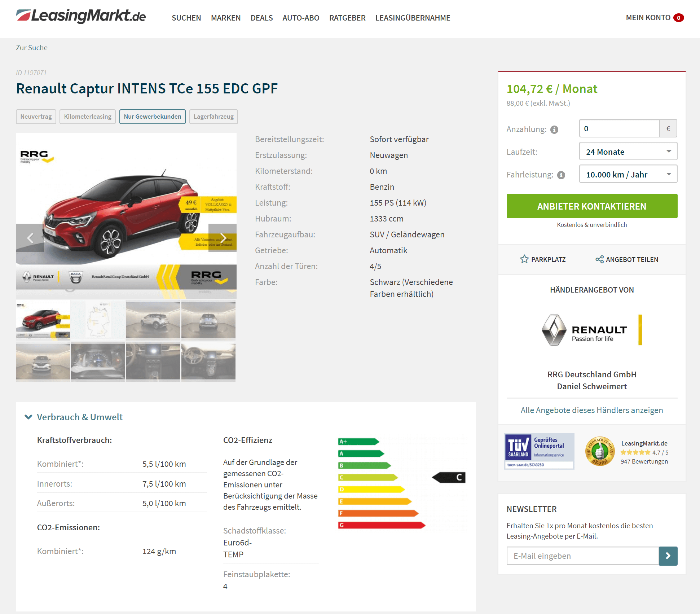Viewport: 700px width, 614px height.
Task: Open the main red Captur photo
Action: point(126,216)
